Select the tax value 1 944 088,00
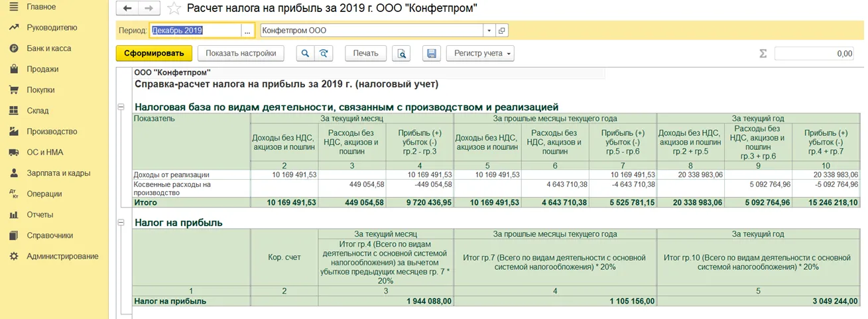Viewport: 868px width, 319px height. (x=386, y=301)
